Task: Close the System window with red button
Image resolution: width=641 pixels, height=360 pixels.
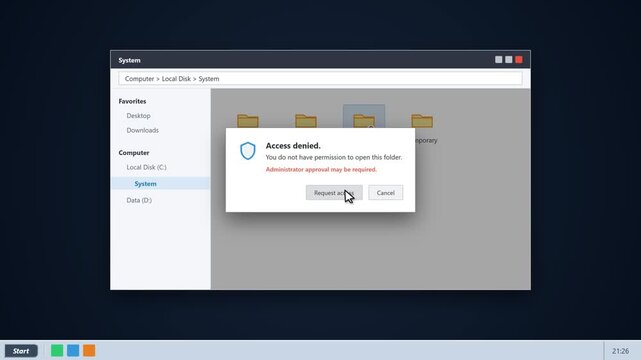Action: coord(519,60)
